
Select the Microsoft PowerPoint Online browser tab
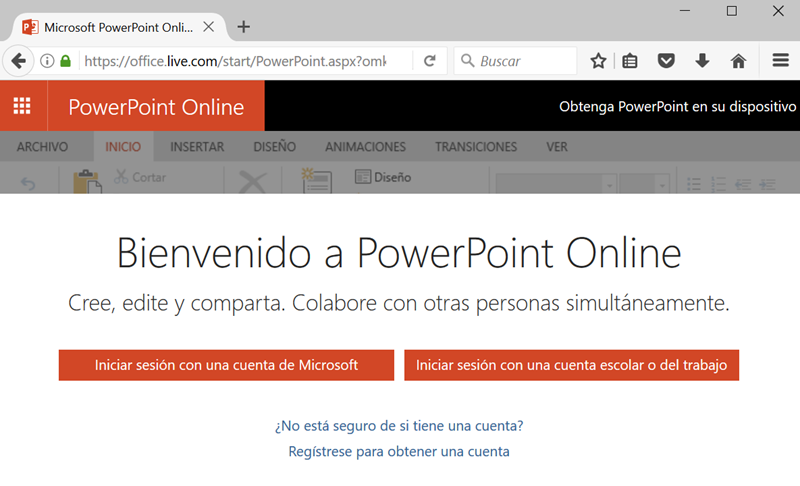tap(118, 27)
